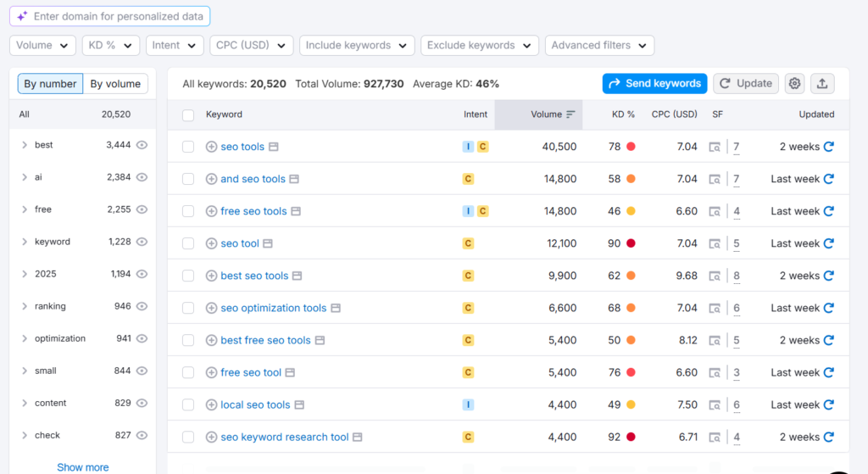Screen dimensions: 868x474
Task: Open SERP view icon next to 'seo tools'
Action: point(274,147)
